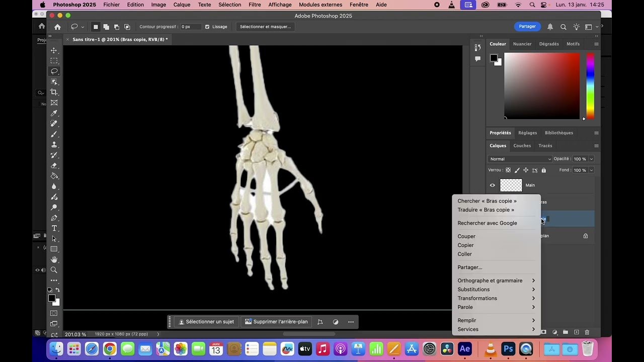Click Sélectionner un sujet button
This screenshot has height=362, width=644.
(206, 322)
